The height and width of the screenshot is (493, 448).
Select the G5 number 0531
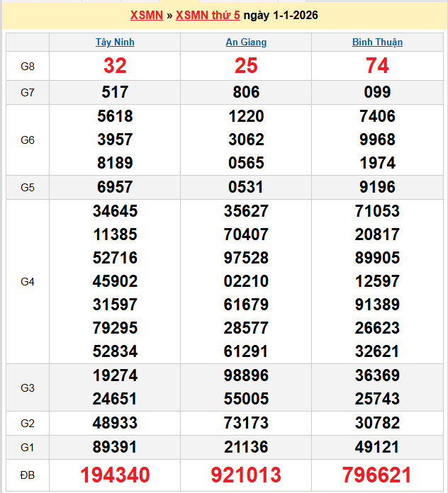[246, 188]
